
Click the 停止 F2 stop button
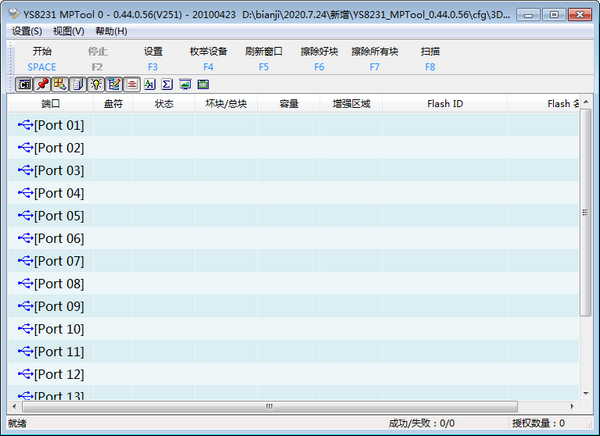pos(97,59)
